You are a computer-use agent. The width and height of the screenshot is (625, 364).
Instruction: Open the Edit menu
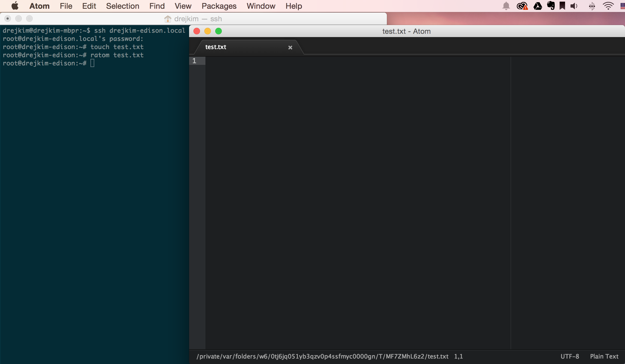(89, 6)
